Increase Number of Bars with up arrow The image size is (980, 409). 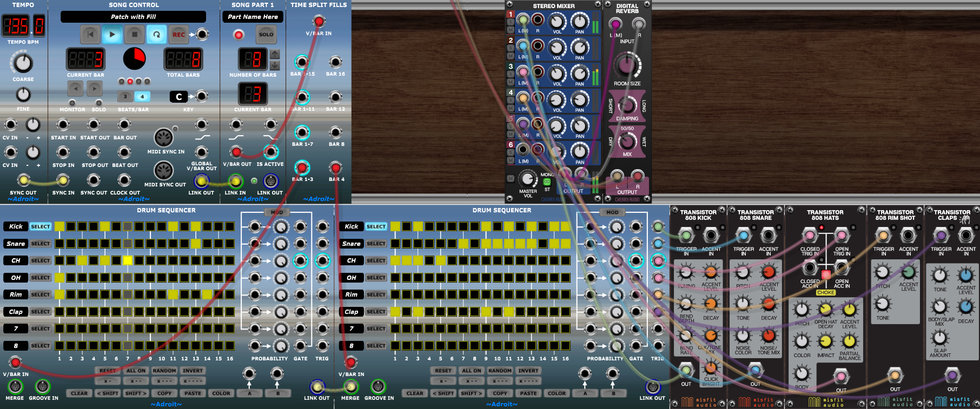275,54
